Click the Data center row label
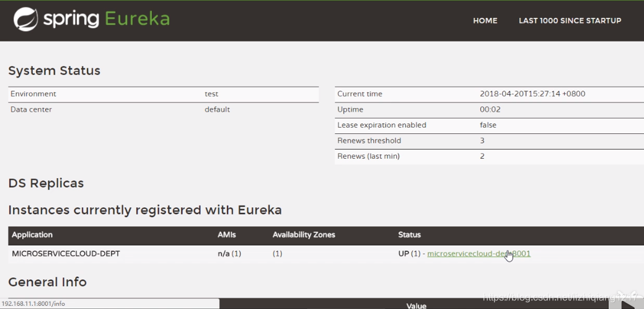 [x=31, y=110]
